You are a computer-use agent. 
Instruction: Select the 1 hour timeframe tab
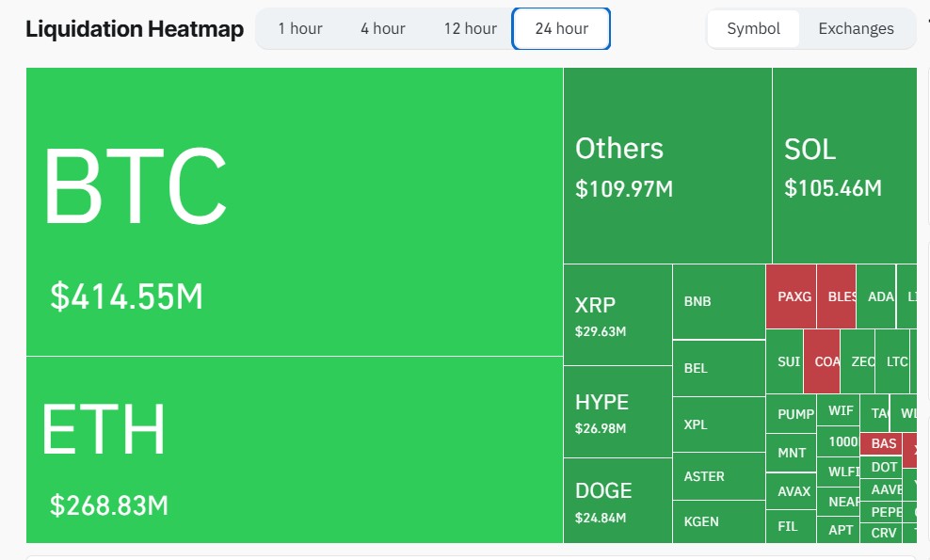pos(300,28)
